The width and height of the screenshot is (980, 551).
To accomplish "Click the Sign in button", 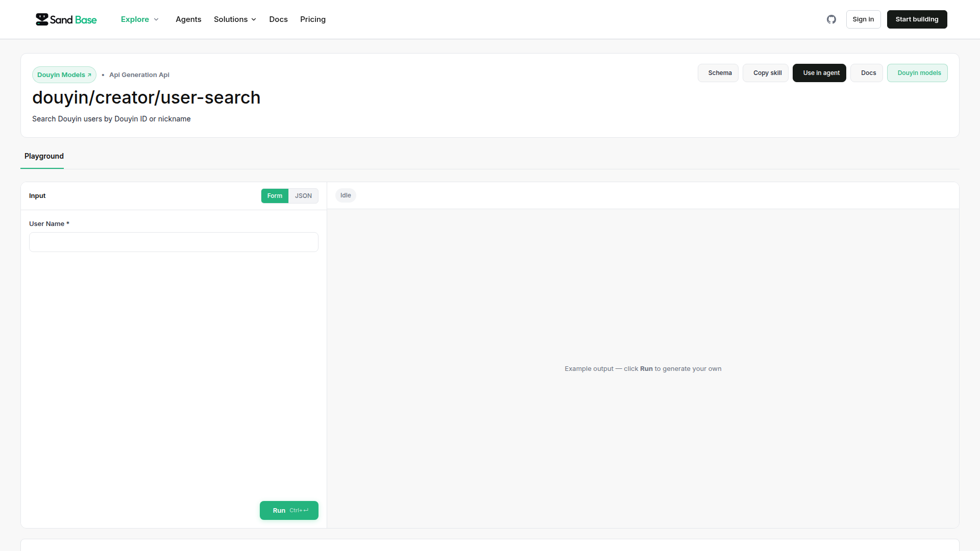I will pyautogui.click(x=863, y=19).
